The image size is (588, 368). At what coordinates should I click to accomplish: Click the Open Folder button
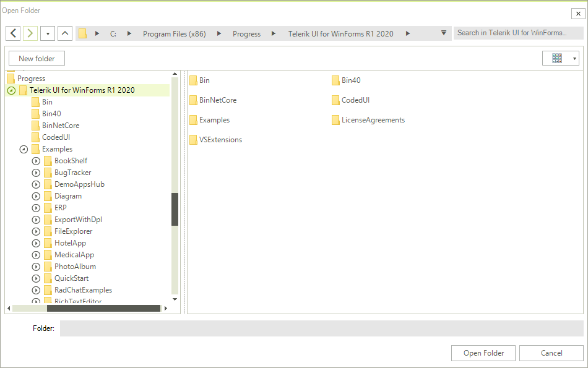pyautogui.click(x=483, y=353)
